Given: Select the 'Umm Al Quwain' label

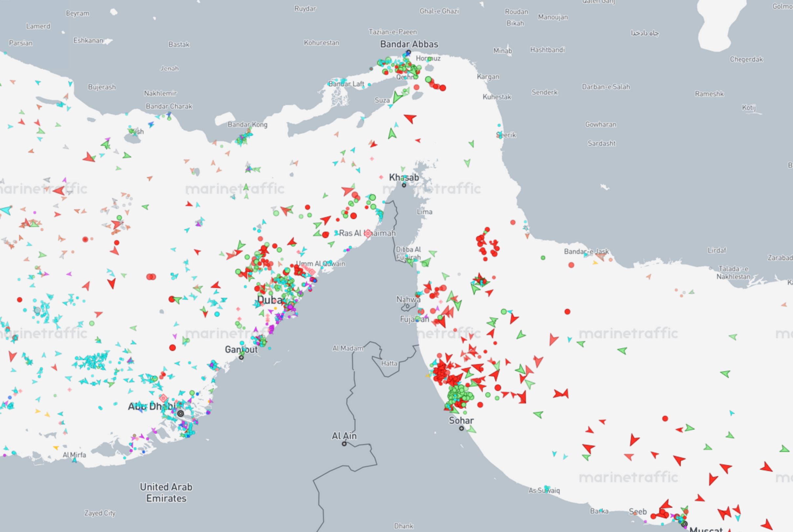Looking at the screenshot, I should pos(320,264).
